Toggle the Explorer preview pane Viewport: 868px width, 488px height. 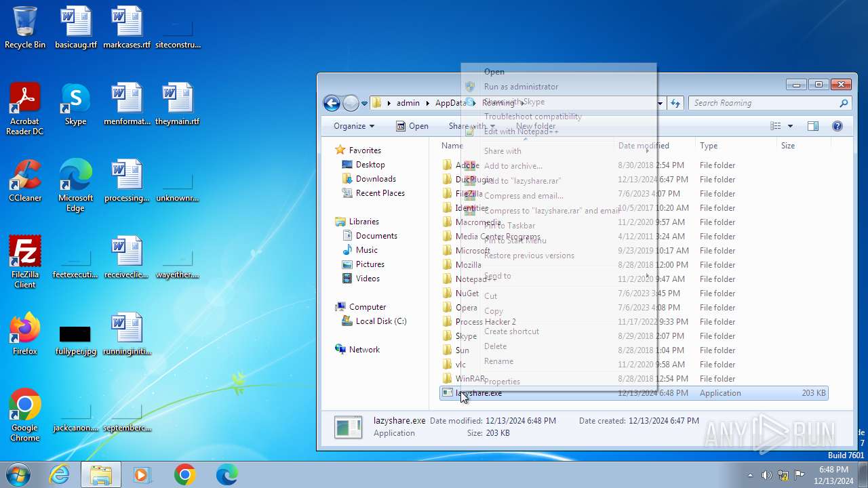click(x=813, y=126)
